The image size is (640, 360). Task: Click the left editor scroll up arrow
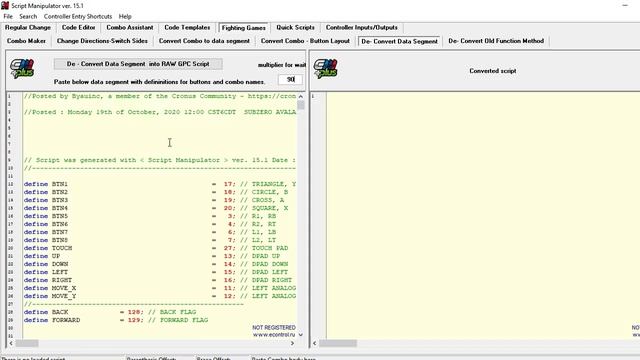(301, 96)
